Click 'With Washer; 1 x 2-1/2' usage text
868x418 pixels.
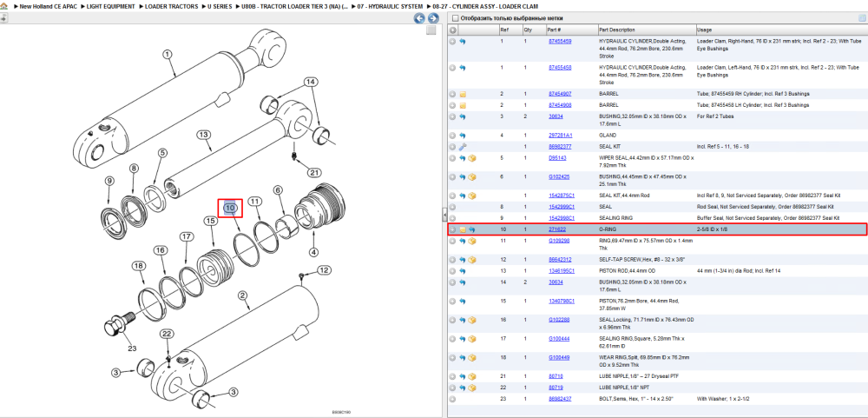pos(723,399)
